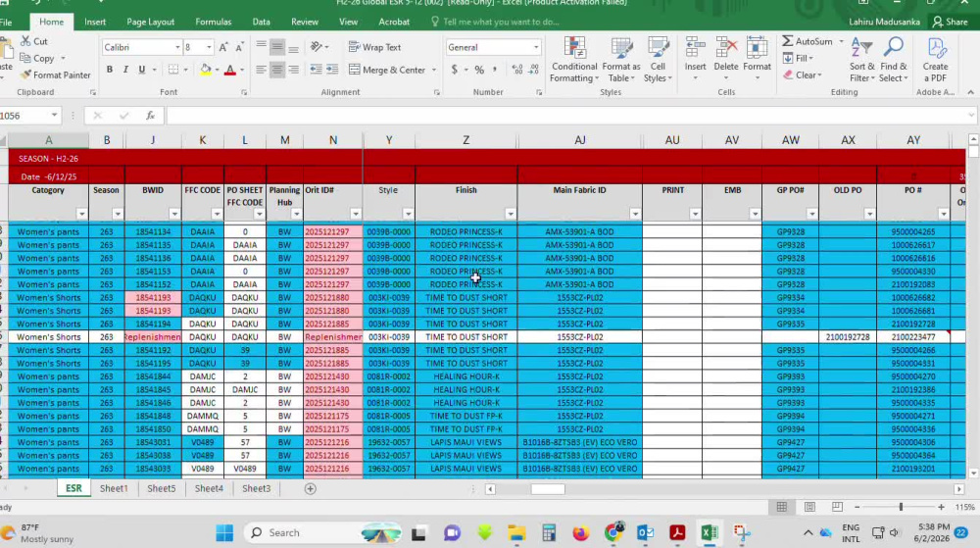The height and width of the screenshot is (548, 980).
Task: Click Decrease Decimal icon
Action: pos(534,70)
